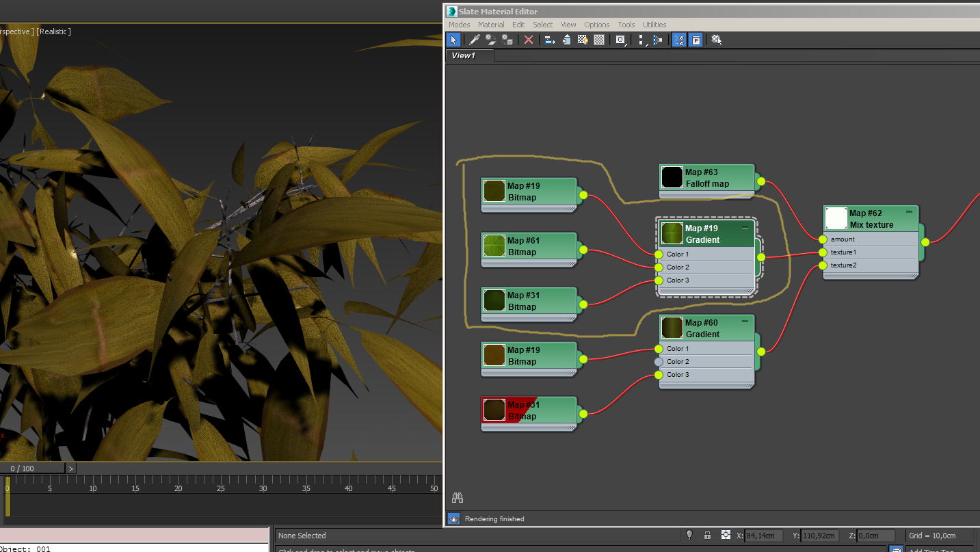Collapse the Map #60 Gradient node
980x552 pixels.
[745, 321]
